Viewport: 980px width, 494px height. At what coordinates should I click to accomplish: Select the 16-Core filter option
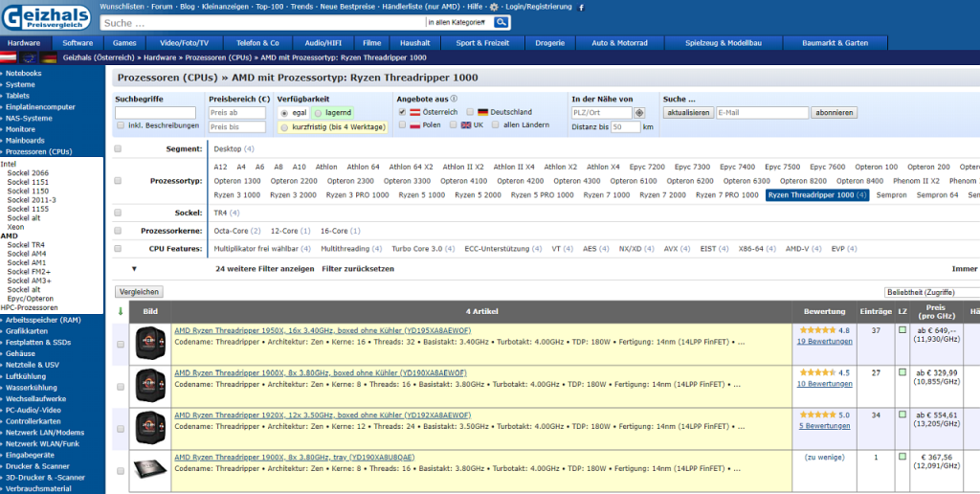(340, 231)
